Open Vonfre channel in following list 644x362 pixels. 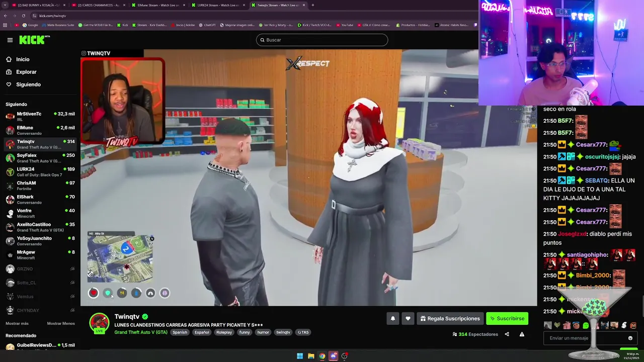40,213
